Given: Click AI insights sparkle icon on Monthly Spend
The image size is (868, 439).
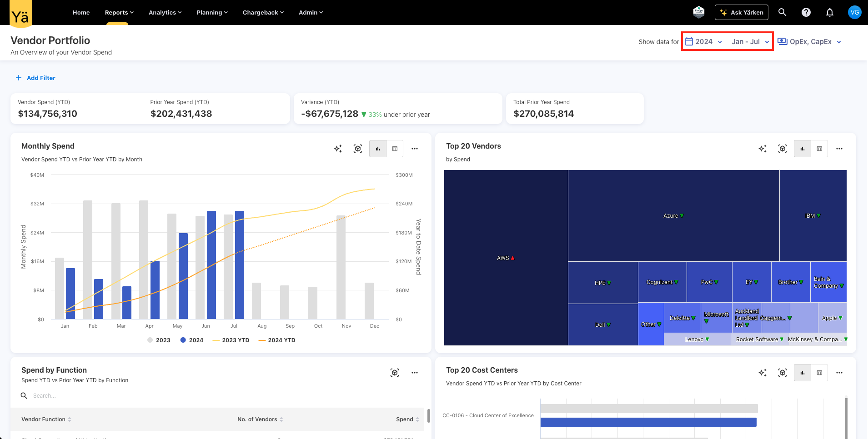Looking at the screenshot, I should pyautogui.click(x=338, y=149).
